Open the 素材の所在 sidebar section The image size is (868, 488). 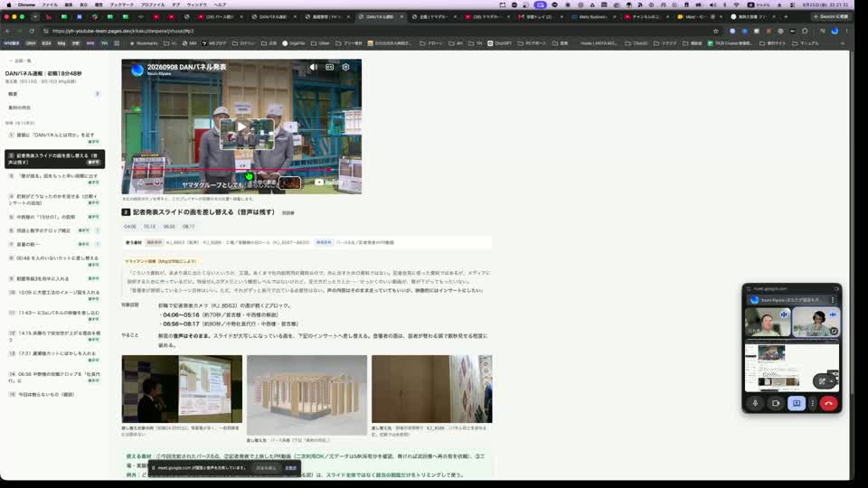click(x=54, y=108)
